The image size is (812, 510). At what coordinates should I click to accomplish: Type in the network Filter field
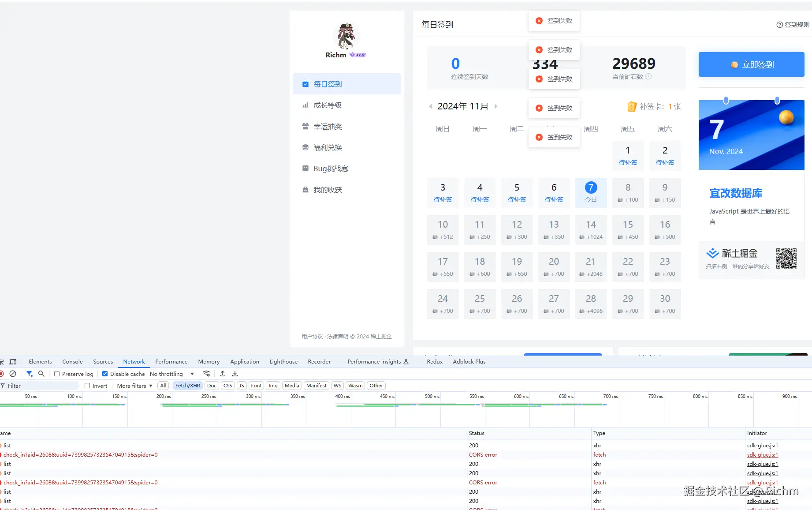(x=42, y=386)
